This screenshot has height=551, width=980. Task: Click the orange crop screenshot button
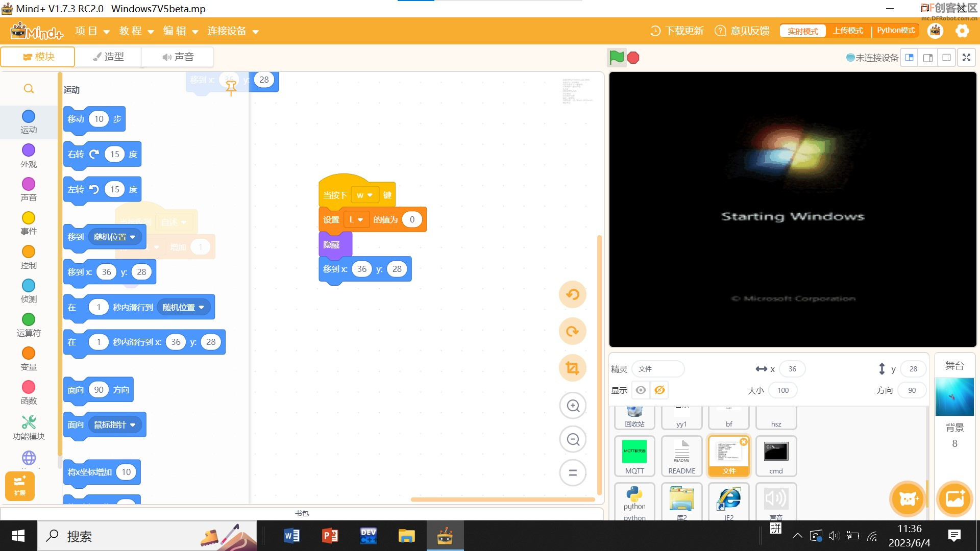pos(573,368)
